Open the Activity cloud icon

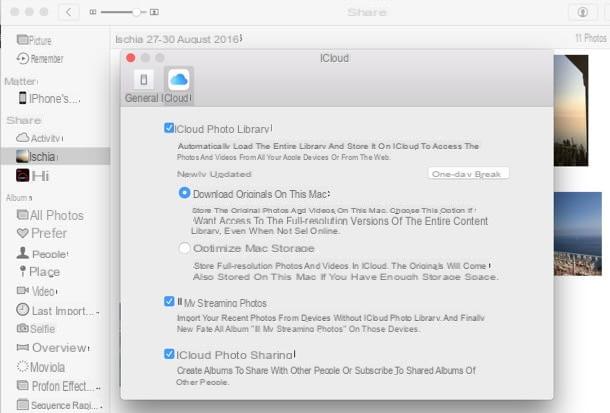point(23,137)
